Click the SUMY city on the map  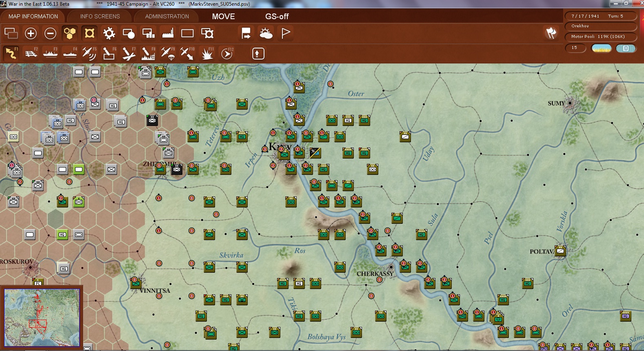click(x=570, y=103)
